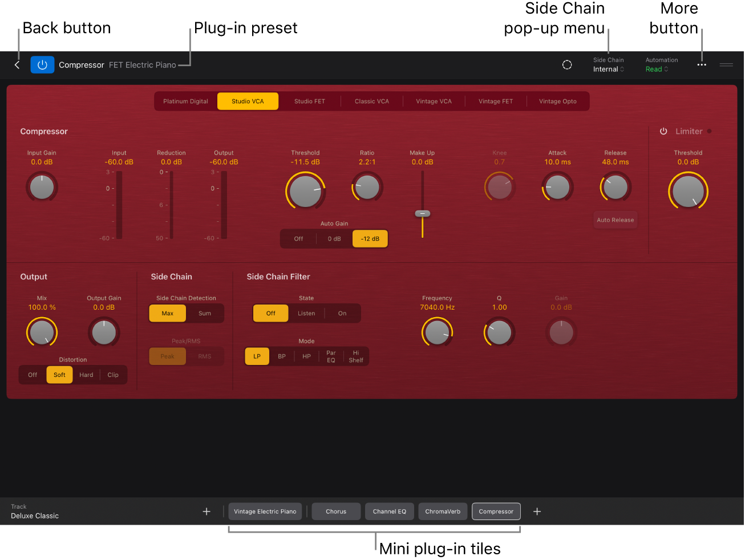Set Side Chain Detection to Sum

coord(205,313)
